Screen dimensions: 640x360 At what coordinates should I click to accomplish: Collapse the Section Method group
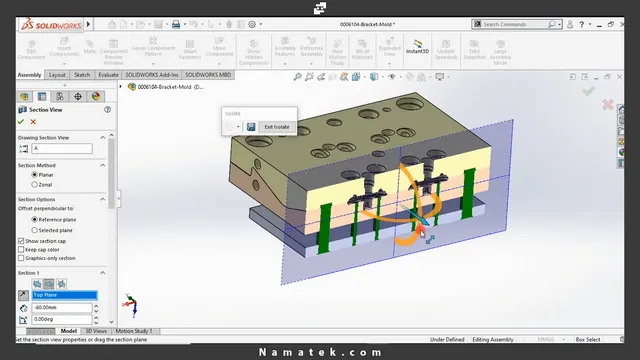click(x=102, y=165)
